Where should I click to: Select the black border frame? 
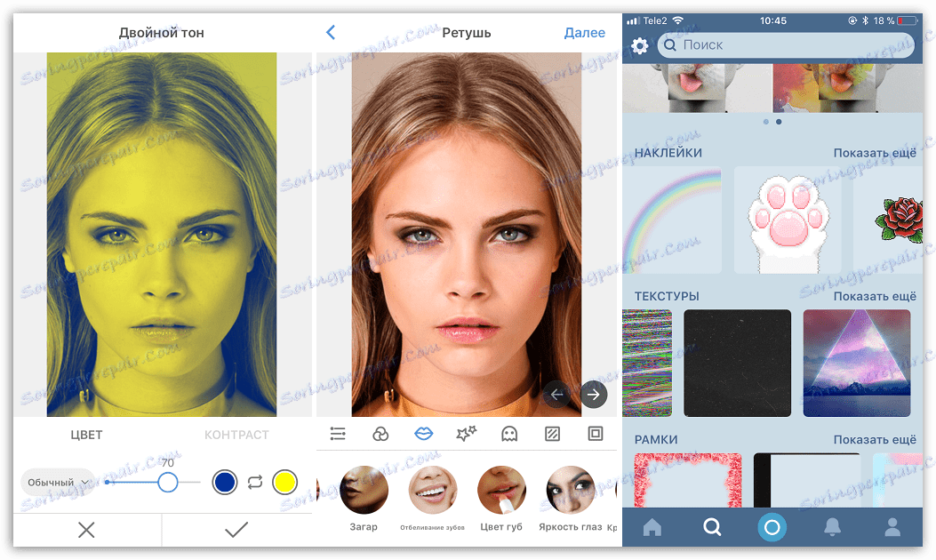click(x=807, y=480)
